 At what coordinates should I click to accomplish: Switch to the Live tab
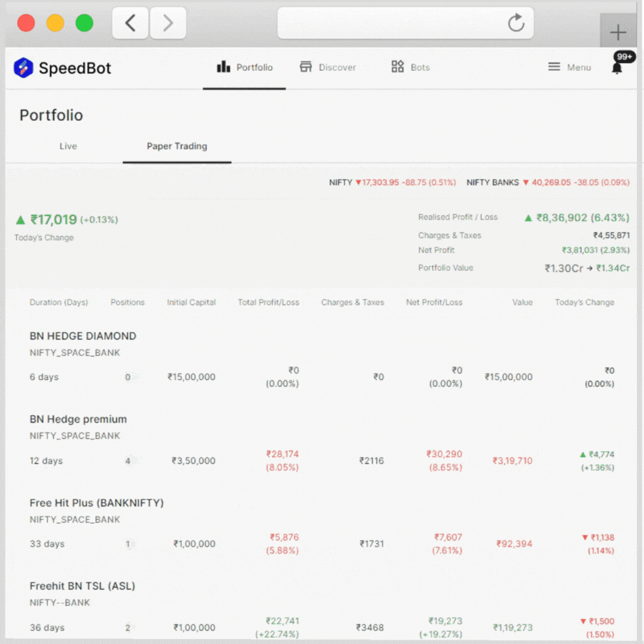pos(68,146)
